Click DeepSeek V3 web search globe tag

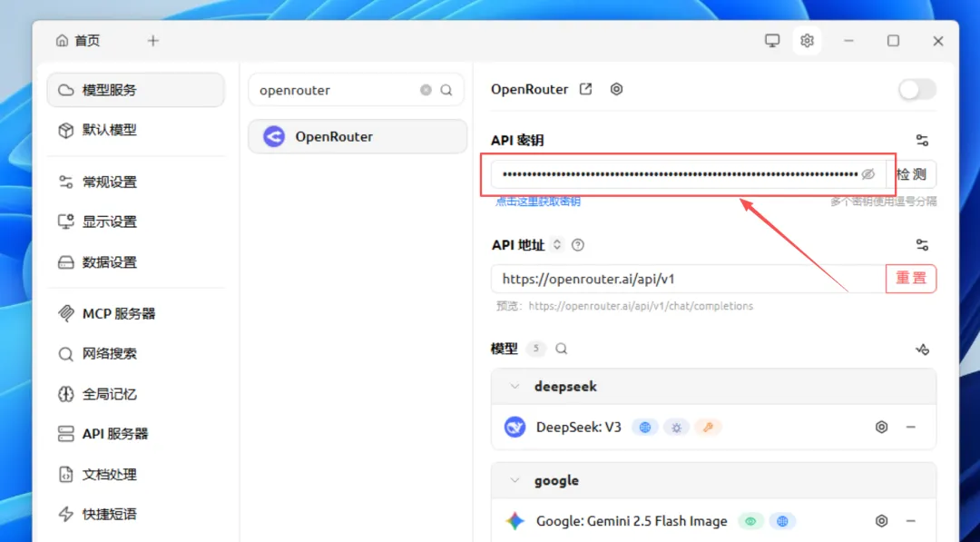(645, 428)
